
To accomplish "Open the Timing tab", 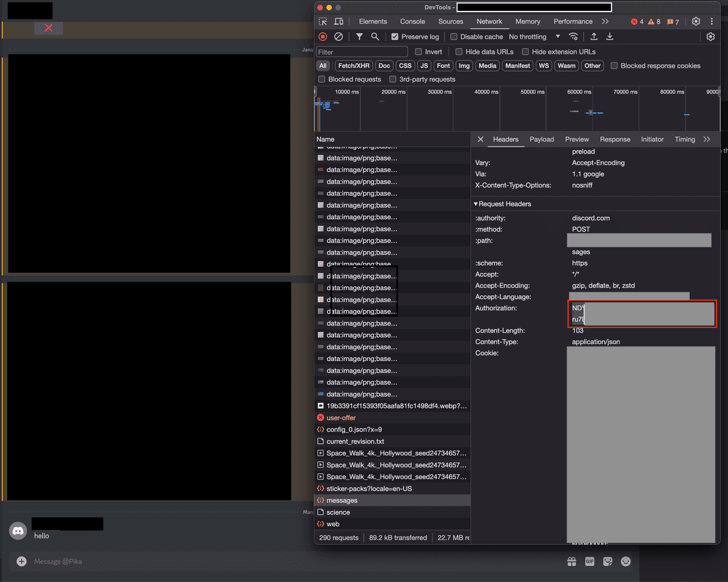I will point(685,139).
